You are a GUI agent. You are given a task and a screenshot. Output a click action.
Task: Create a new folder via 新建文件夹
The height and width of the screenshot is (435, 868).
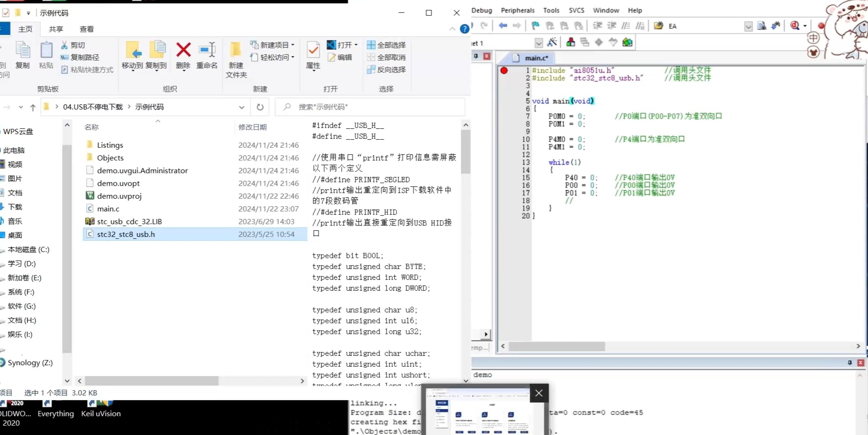(x=236, y=60)
